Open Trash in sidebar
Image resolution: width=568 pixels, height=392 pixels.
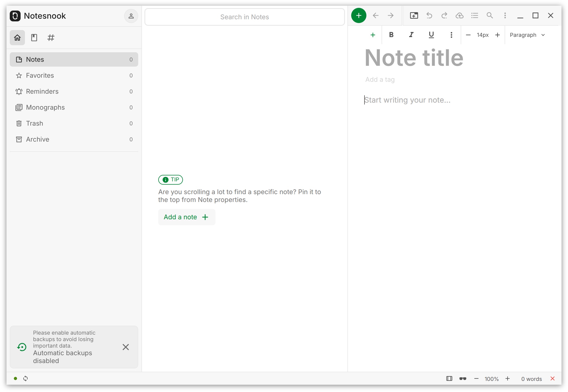point(74,123)
